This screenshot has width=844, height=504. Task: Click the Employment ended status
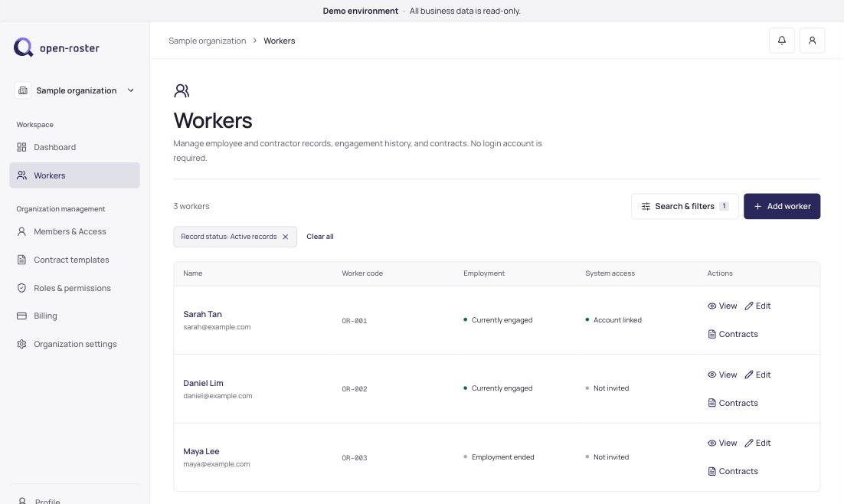pos(499,457)
